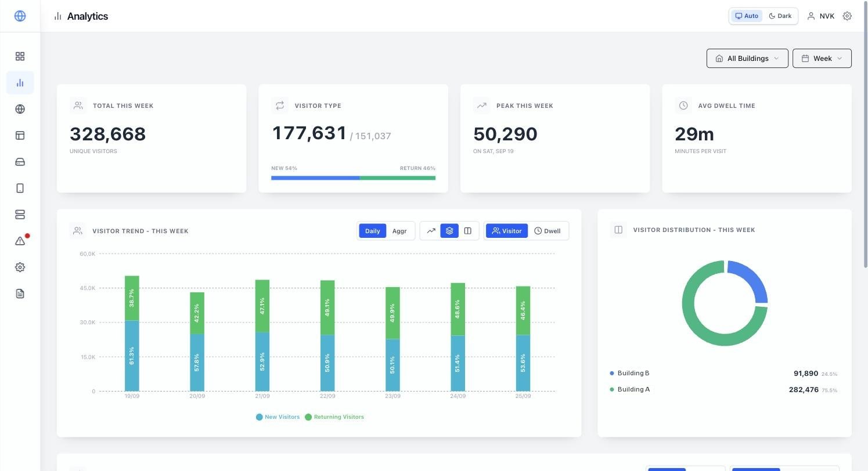Open the layout panel sidebar icon
Viewport: 868px width, 471px height.
(x=20, y=135)
